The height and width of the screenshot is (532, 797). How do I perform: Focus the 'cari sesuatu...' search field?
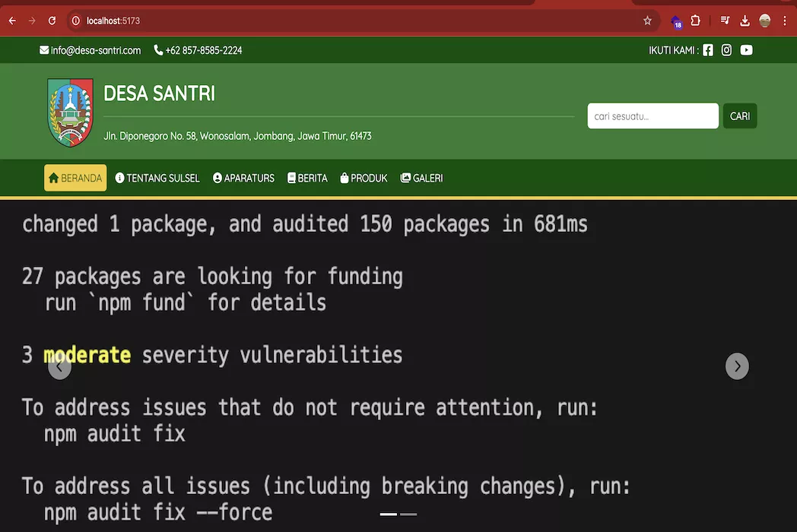coord(653,116)
